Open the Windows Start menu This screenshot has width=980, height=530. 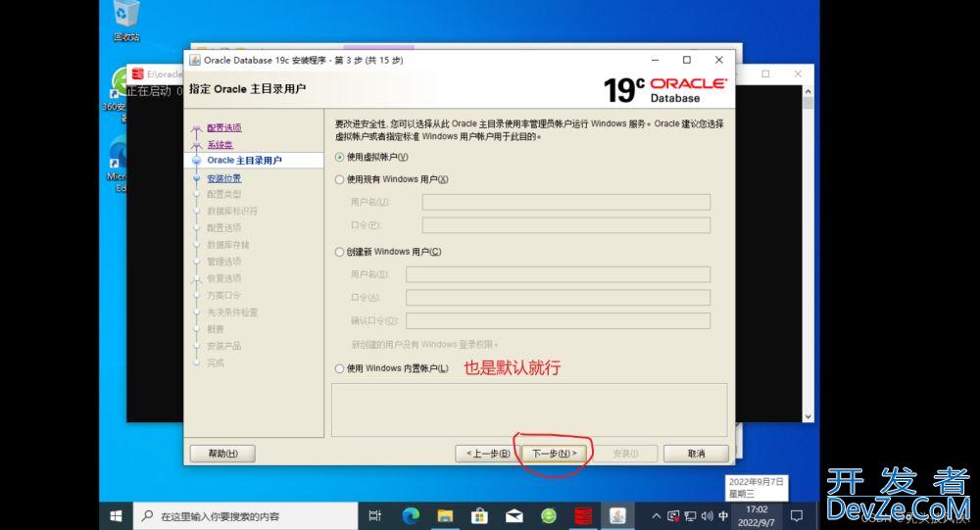116,516
